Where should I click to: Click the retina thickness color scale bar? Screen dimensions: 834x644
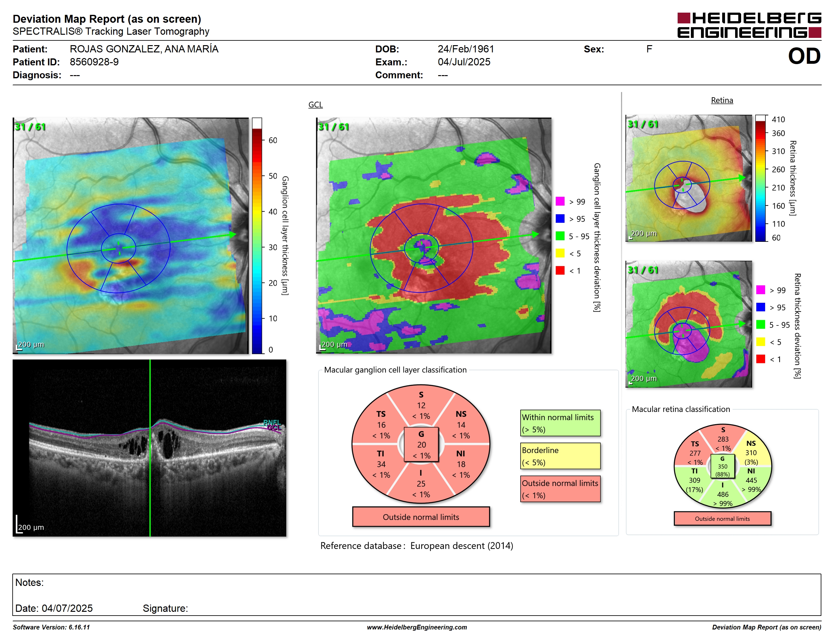point(760,178)
